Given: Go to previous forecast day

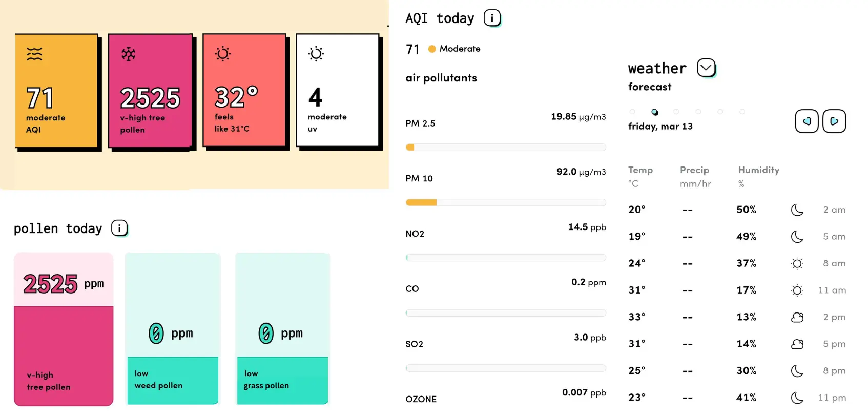Looking at the screenshot, I should (x=807, y=121).
